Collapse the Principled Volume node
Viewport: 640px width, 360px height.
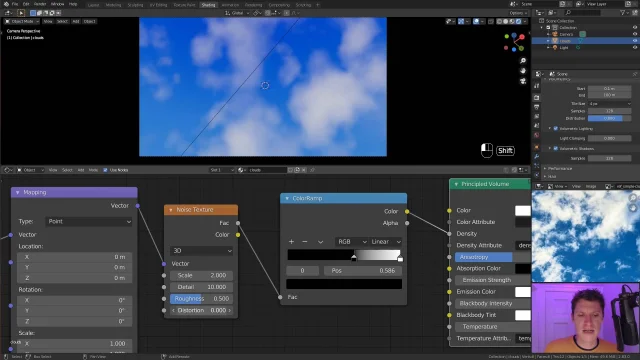pyautogui.click(x=456, y=184)
